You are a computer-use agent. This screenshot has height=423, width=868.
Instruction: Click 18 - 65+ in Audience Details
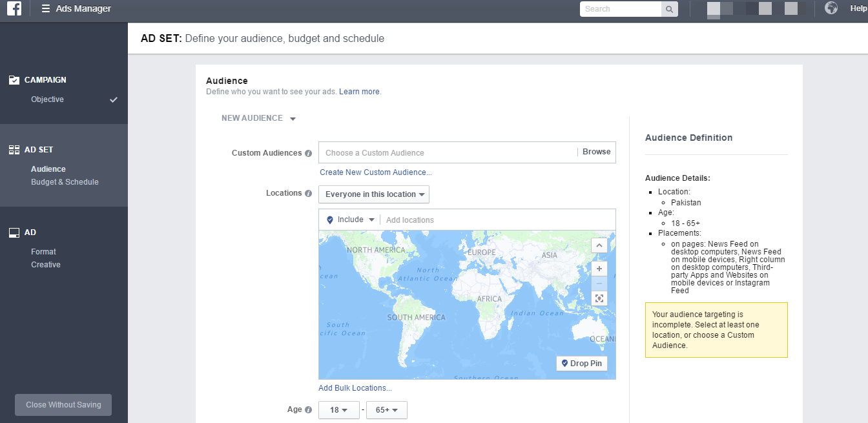pyautogui.click(x=686, y=223)
